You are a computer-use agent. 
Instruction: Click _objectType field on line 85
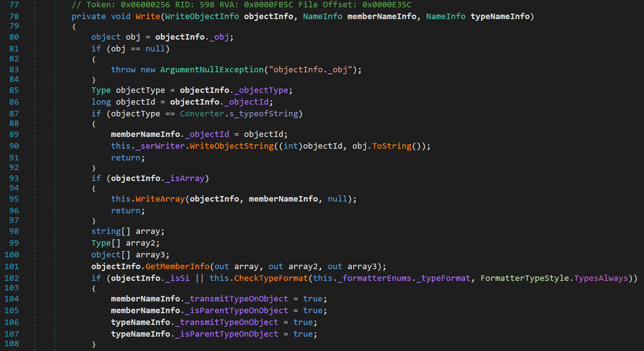click(261, 91)
